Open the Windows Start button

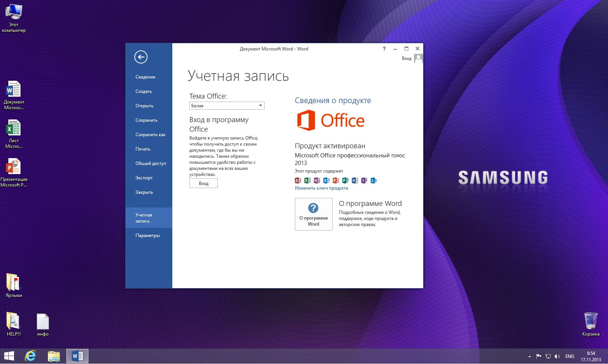9,356
